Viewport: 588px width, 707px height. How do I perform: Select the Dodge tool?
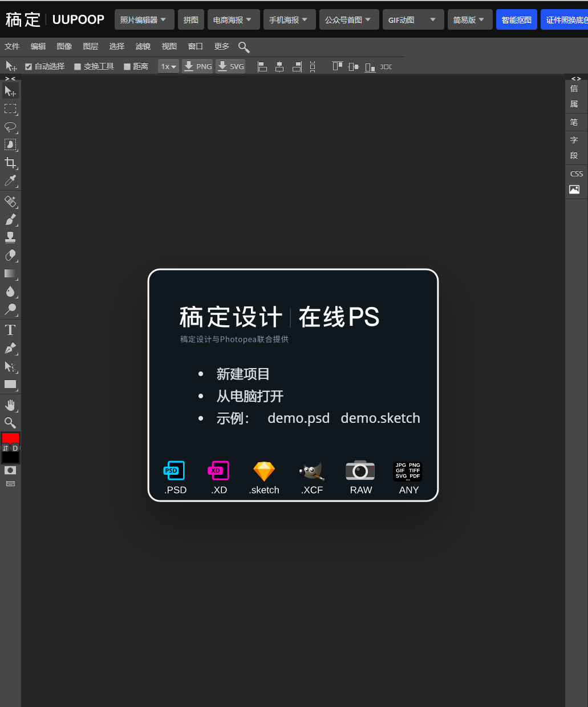(x=10, y=309)
